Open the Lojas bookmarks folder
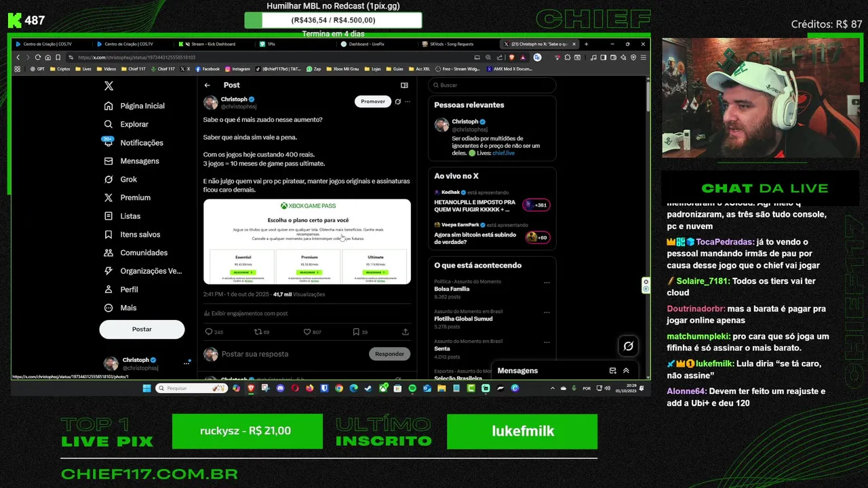 372,68
